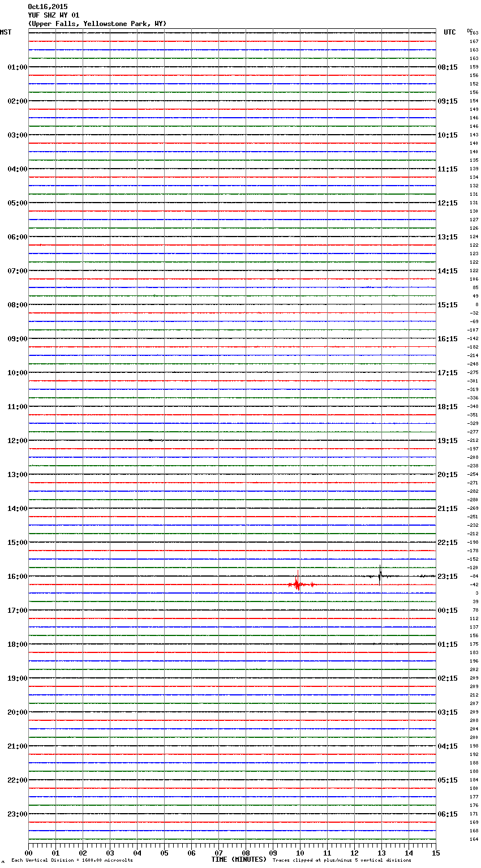Click the 06:15 UTC time label

448,814
